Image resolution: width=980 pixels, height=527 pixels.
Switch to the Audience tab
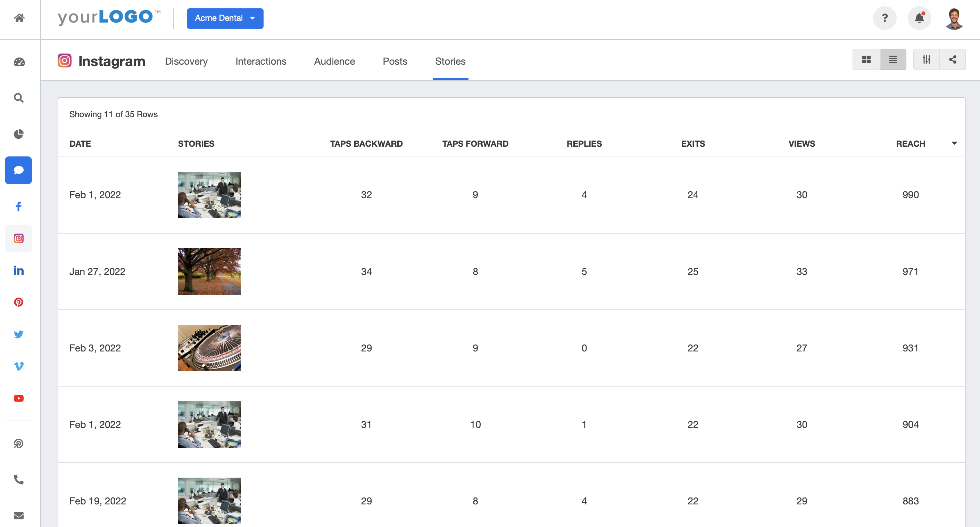click(x=334, y=61)
